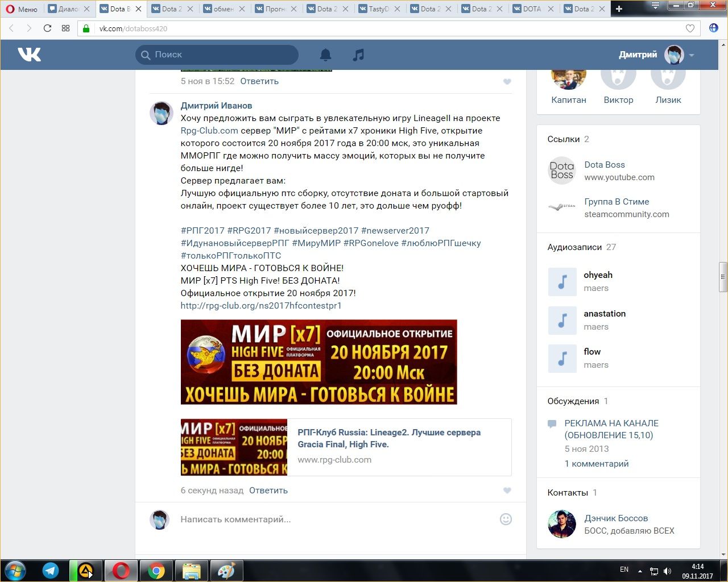The height and width of the screenshot is (582, 728).
Task: Open the #newserver2017 hashtag
Action: tap(395, 231)
